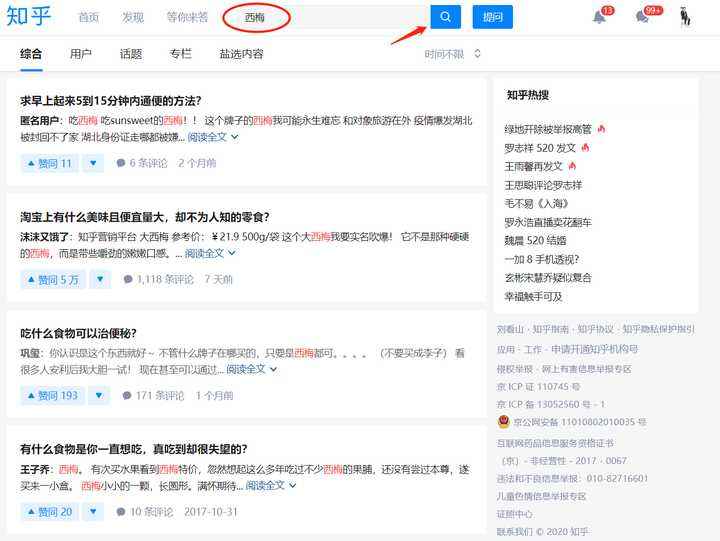Click the 提问 ask button
Image resolution: width=720 pixels, height=541 pixels.
(493, 17)
